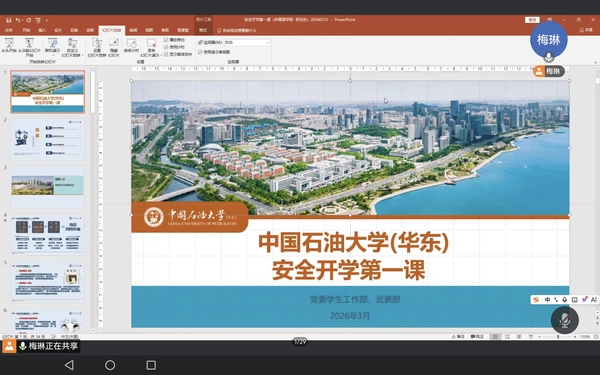Expand Custom Slide Show dropdown
This screenshot has height=375, width=600.
[x=73, y=48]
